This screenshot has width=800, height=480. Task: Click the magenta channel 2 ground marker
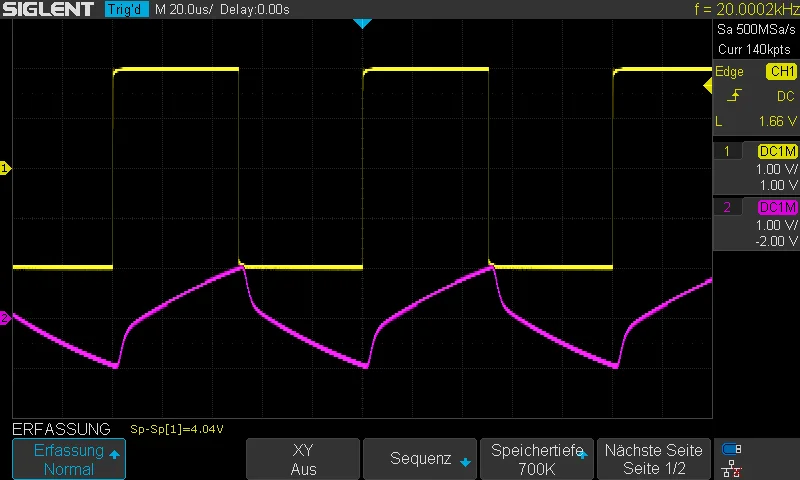pos(5,318)
